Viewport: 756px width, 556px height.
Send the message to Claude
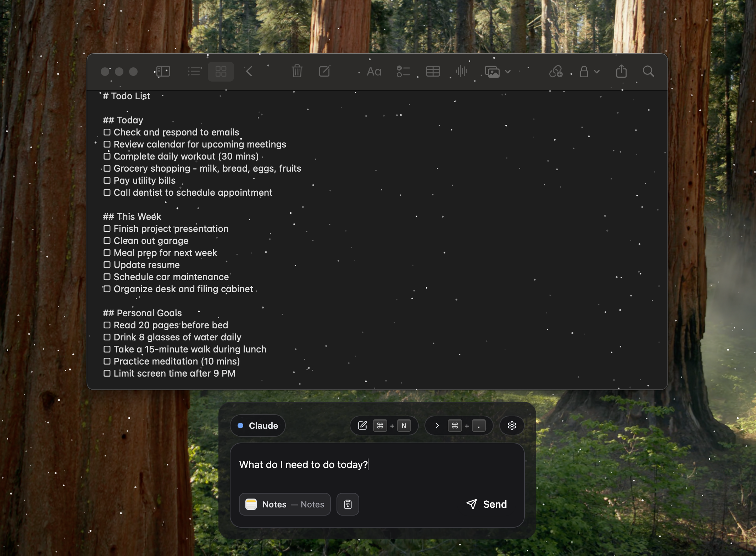(487, 504)
